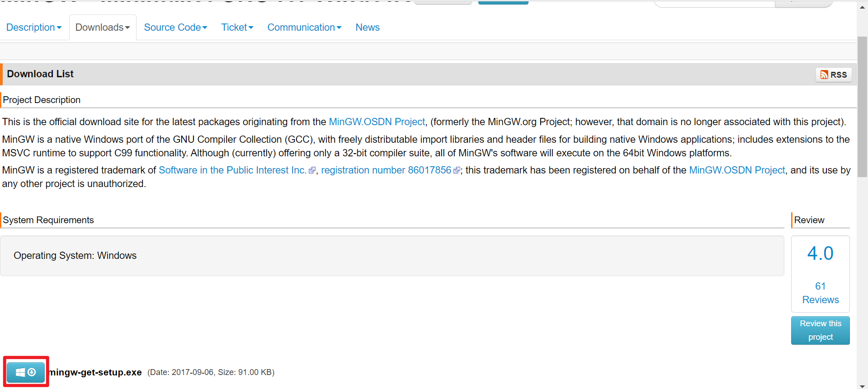Click the Download List heading
Screen dimensions: 868x389
40,74
